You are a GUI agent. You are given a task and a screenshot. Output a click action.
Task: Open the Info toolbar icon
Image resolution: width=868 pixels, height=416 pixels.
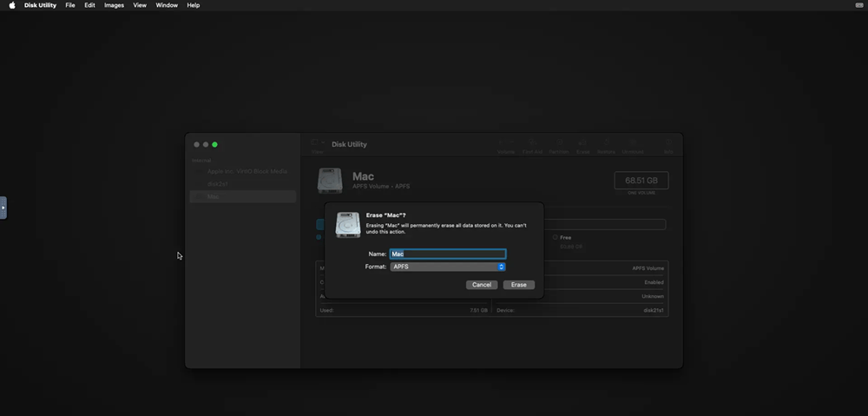tap(668, 143)
